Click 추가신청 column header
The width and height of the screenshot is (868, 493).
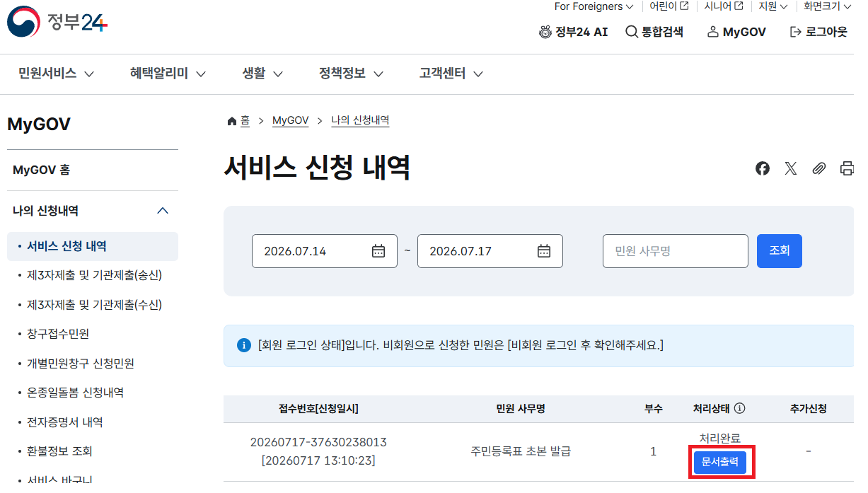click(809, 409)
